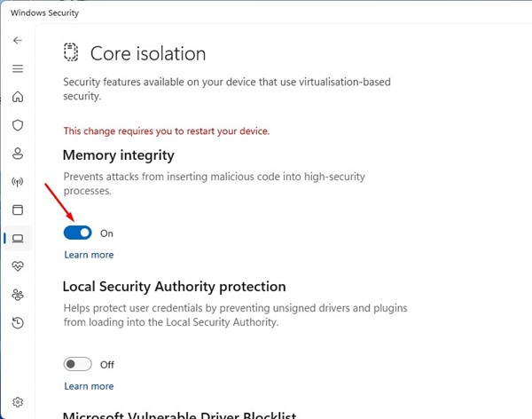
Task: Open Firewall & network protection icon
Action: click(x=18, y=182)
